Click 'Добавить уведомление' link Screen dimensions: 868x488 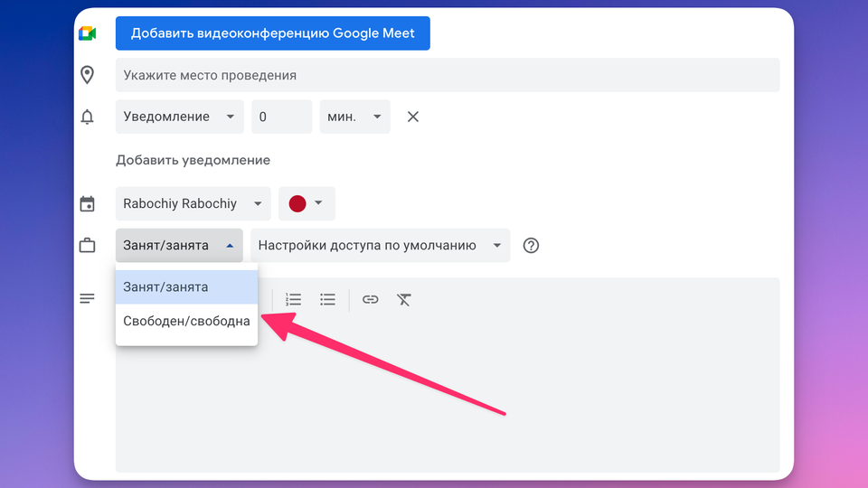coord(193,160)
